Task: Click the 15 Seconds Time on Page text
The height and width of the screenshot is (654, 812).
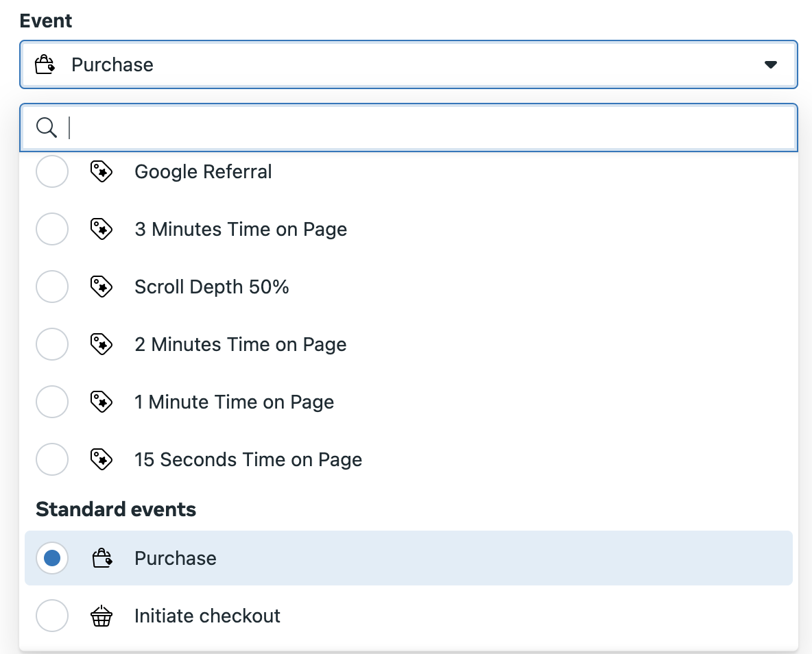Action: [x=248, y=459]
